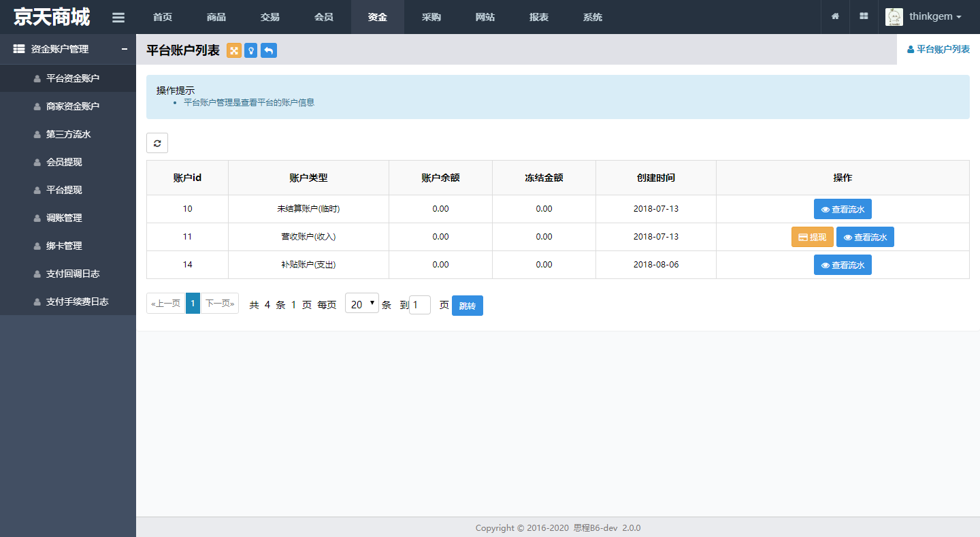Click the 京天商城 logo
Image resolution: width=980 pixels, height=537 pixels.
pyautogui.click(x=52, y=17)
